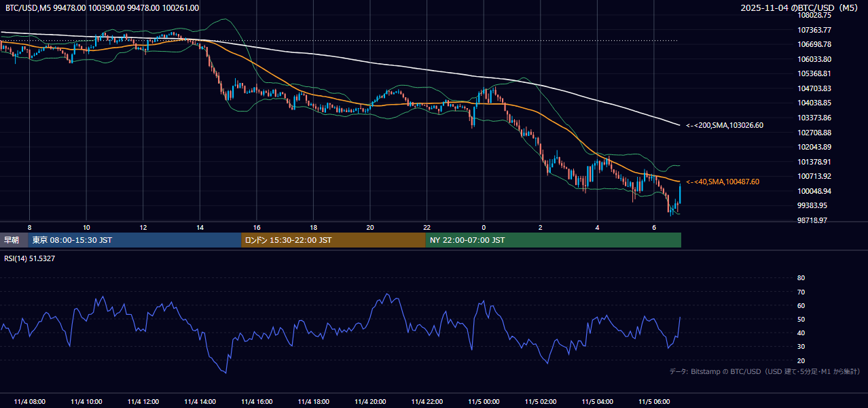The image size is (868, 408).
Task: Click the 11/4 20:00 time axis label
Action: coord(370,402)
